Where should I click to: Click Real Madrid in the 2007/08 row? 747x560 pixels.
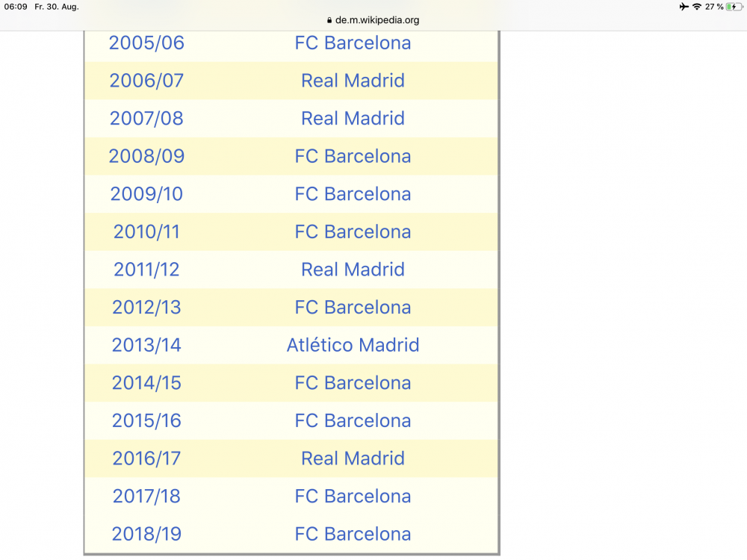point(353,119)
